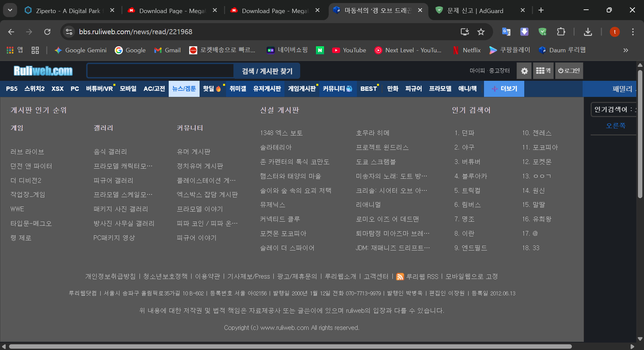Screen dimensions: 644x350
Task: Click the install app icon in address bar
Action: coord(465,32)
